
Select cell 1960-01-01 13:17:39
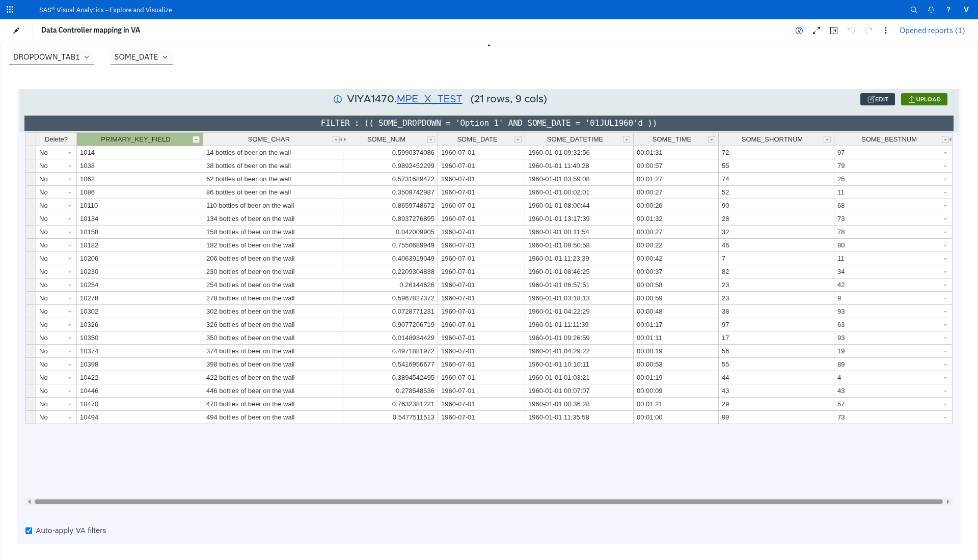tap(579, 219)
